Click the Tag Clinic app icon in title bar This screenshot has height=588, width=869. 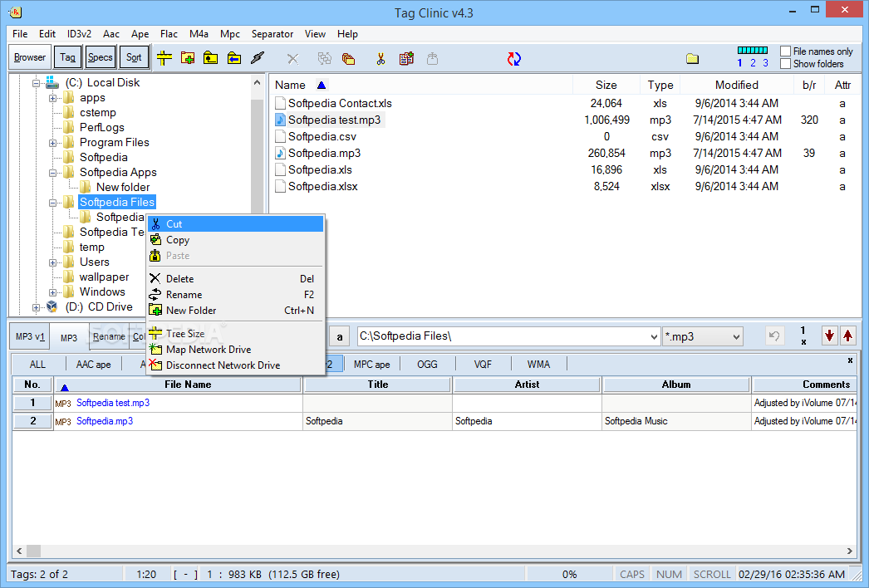[x=16, y=12]
